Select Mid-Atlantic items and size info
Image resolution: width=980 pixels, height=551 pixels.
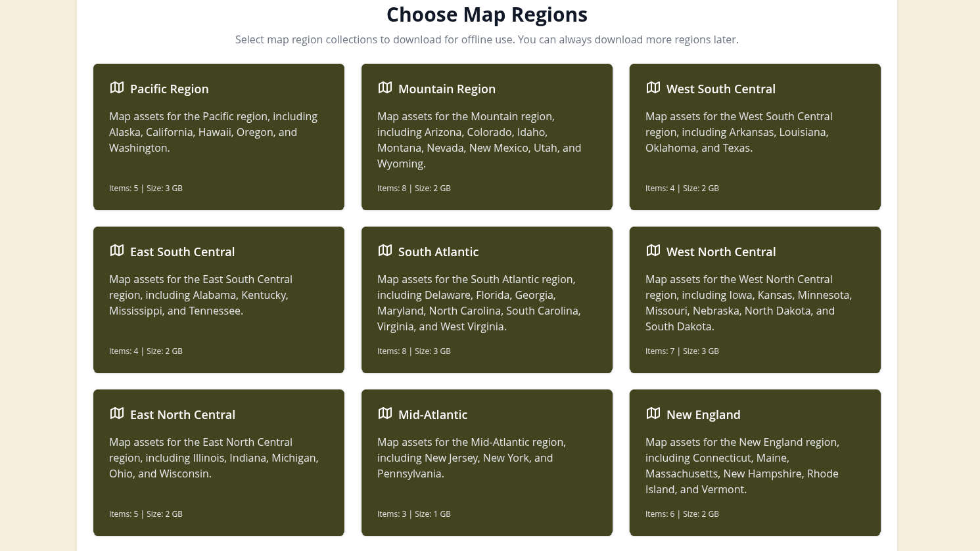coord(413,514)
